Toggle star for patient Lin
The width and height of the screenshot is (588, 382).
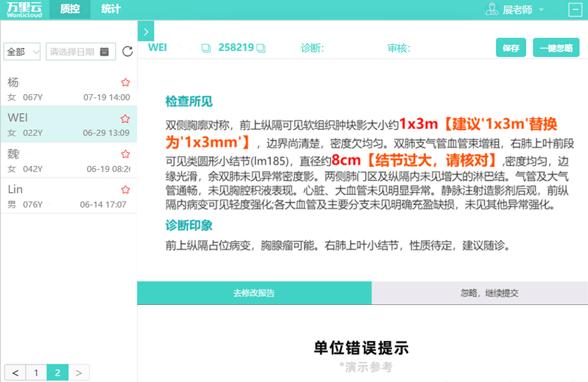[125, 190]
